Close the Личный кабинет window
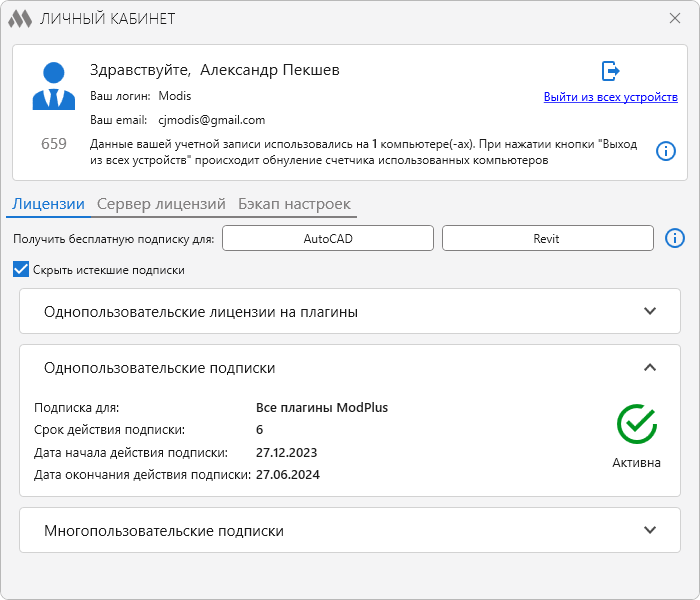The height and width of the screenshot is (600, 700). (675, 18)
